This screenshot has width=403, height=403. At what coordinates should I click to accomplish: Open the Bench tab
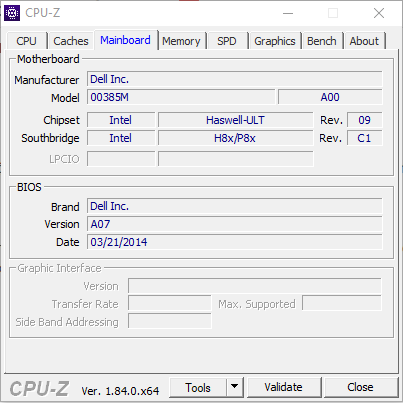point(322,41)
